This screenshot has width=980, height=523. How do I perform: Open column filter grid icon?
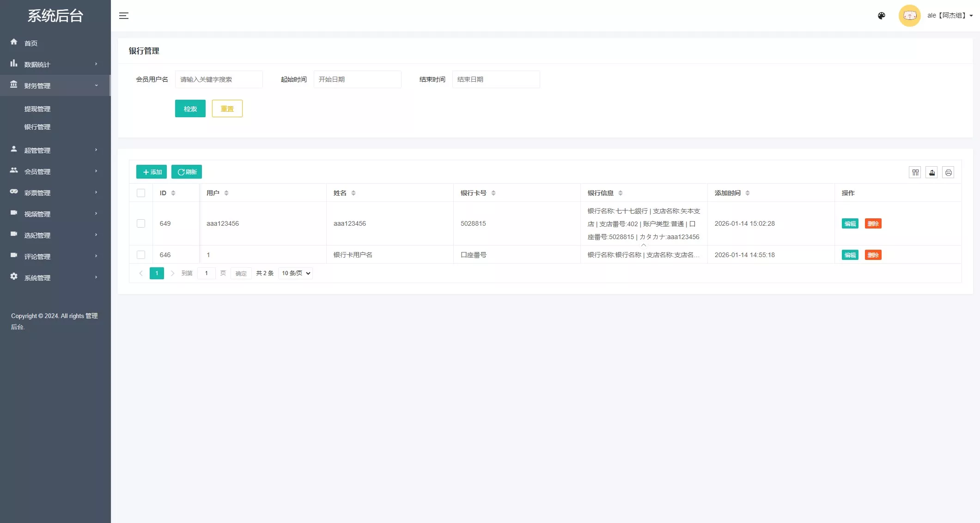click(x=915, y=172)
